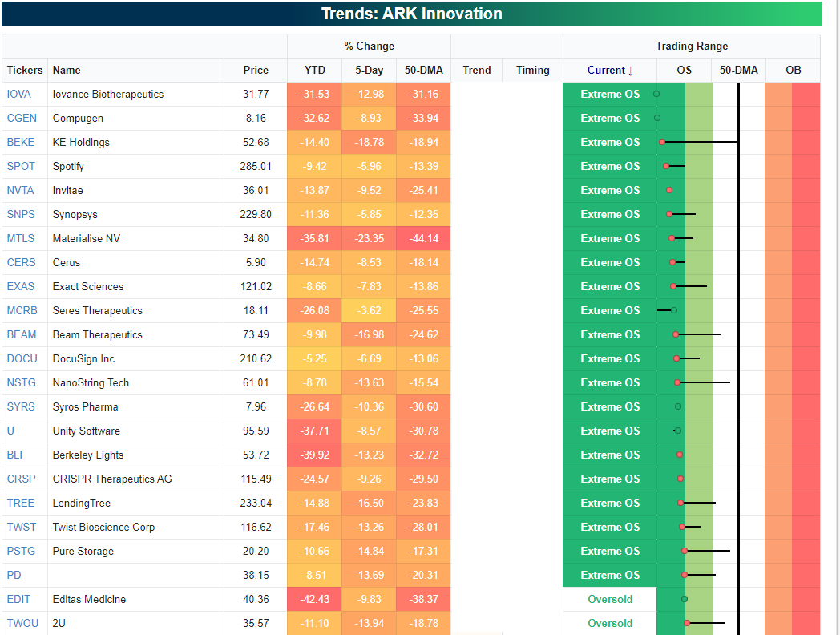This screenshot has width=840, height=635.
Task: Open the BEAM ticker link
Action: [22, 335]
